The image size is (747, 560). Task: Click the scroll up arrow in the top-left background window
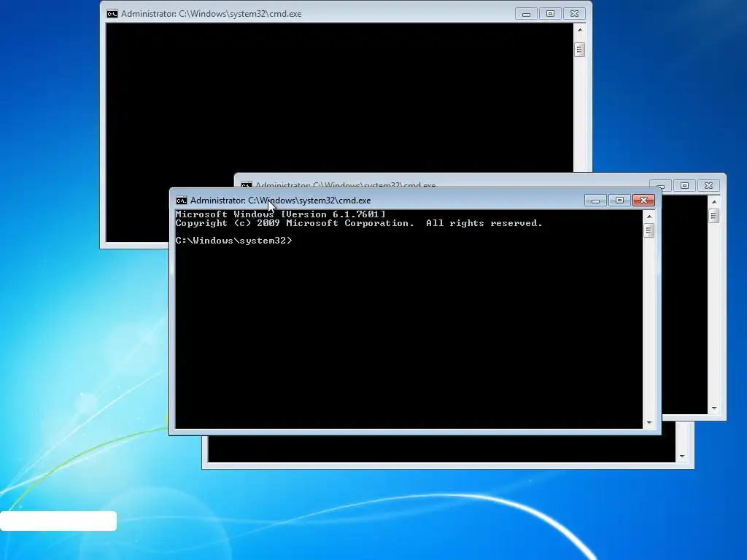tap(580, 30)
